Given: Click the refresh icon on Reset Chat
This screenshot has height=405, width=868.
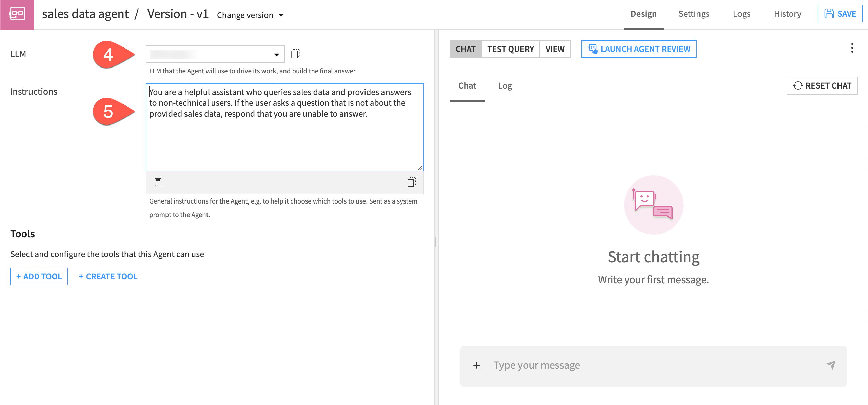Looking at the screenshot, I should pyautogui.click(x=798, y=85).
